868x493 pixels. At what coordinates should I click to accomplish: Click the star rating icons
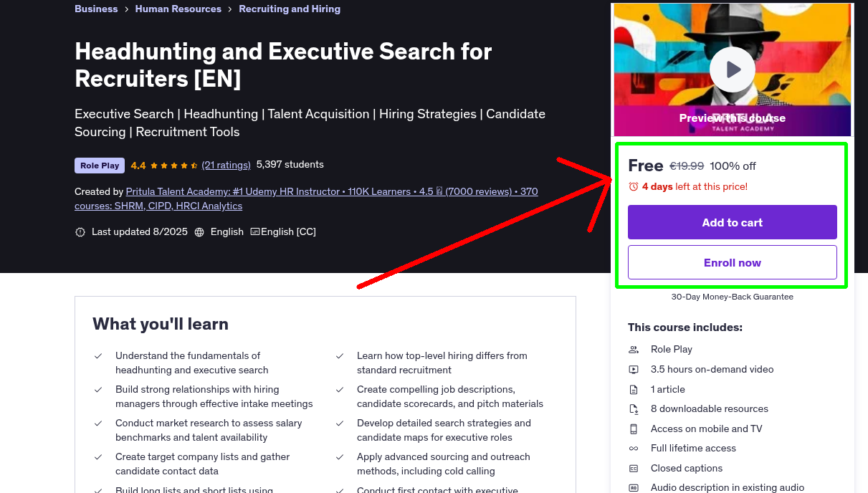174,166
